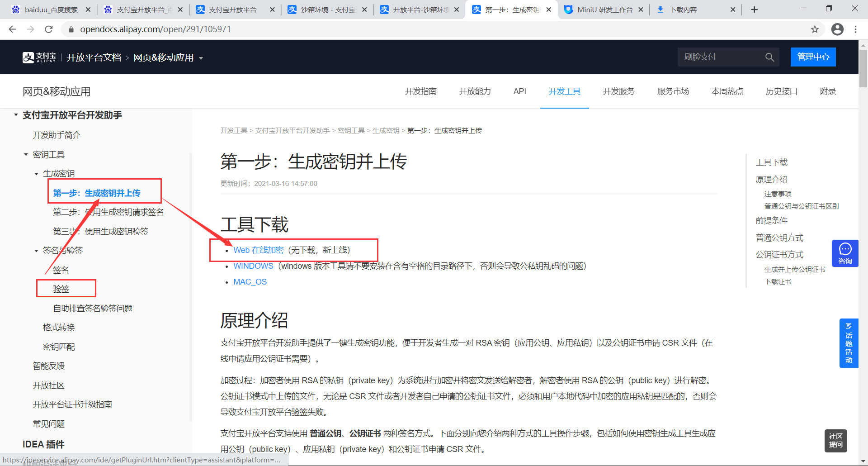Close the baiduu_百度搜索 tab
Screen dimensions: 868x466
coord(88,10)
